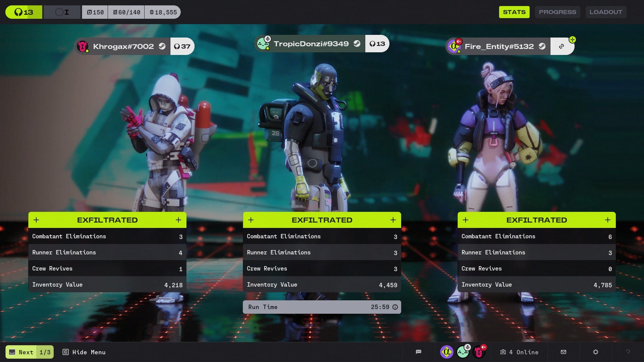Expand TropicDonzi's EXFILTRATED panel with right plus
644x362 pixels.
(393, 220)
